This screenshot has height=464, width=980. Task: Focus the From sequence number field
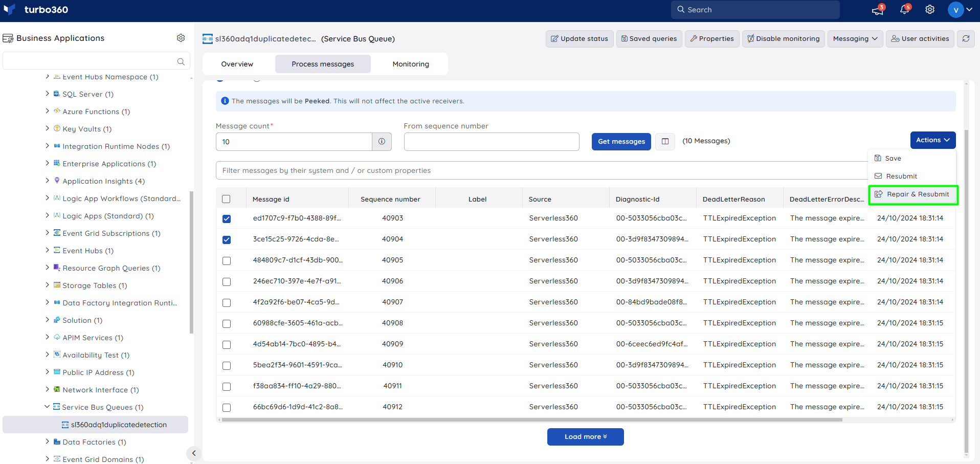pos(492,142)
